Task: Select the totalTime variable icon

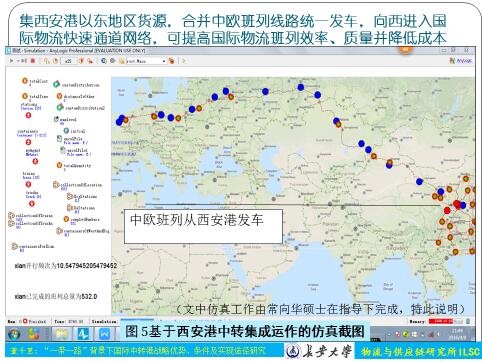Action: [x=25, y=96]
